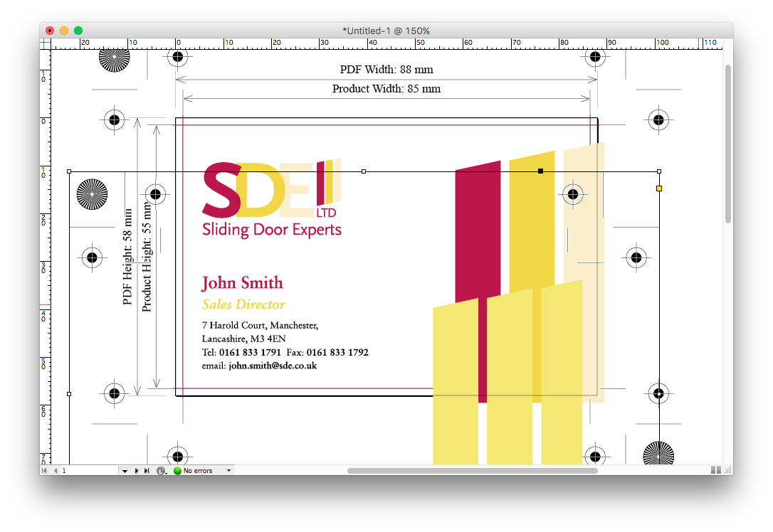Select the John Smith text frame
The image size is (773, 532).
pyautogui.click(x=242, y=282)
